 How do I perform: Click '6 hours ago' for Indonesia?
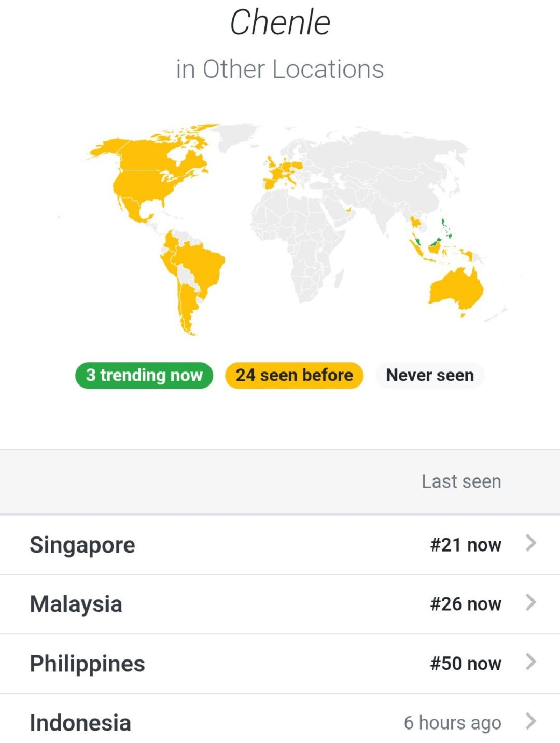click(453, 723)
